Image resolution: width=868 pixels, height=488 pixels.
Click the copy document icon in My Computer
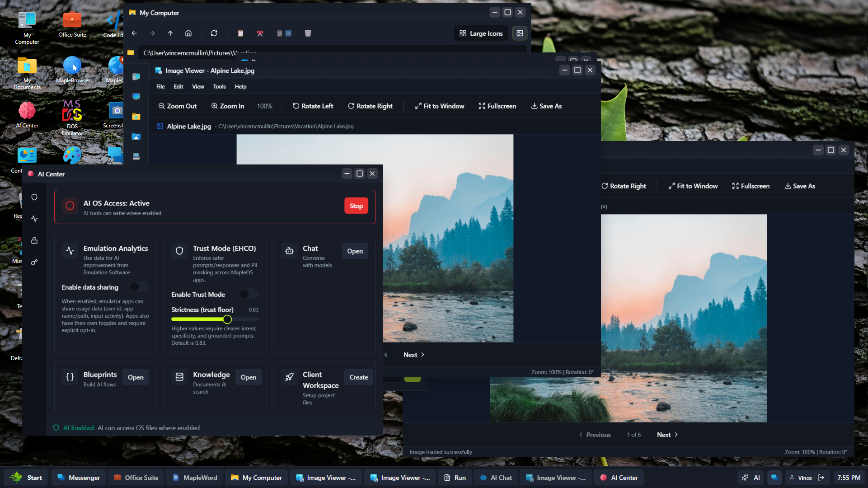(240, 33)
